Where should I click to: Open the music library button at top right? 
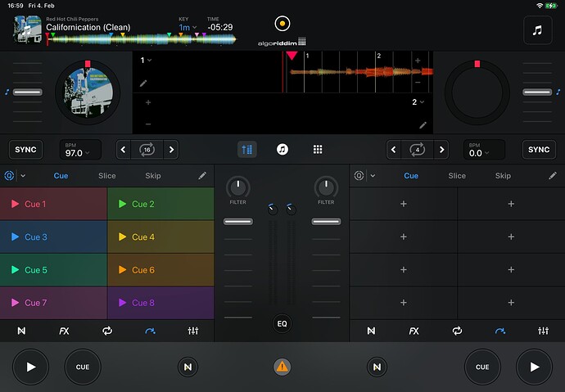click(537, 30)
